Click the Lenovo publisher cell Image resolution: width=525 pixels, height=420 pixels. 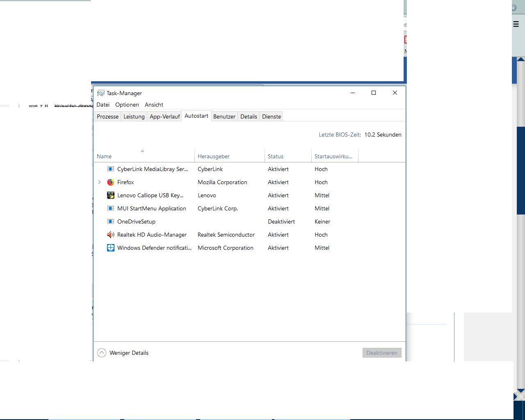pos(207,195)
